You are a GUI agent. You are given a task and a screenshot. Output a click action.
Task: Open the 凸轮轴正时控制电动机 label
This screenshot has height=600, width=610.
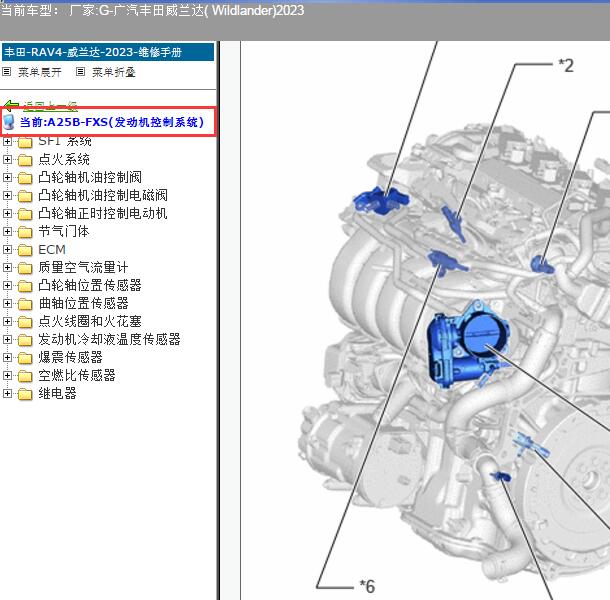coord(103,213)
